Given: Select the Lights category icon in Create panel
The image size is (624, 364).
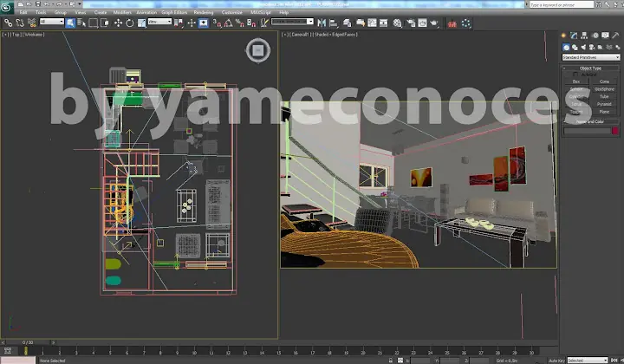Looking at the screenshot, I should click(583, 47).
